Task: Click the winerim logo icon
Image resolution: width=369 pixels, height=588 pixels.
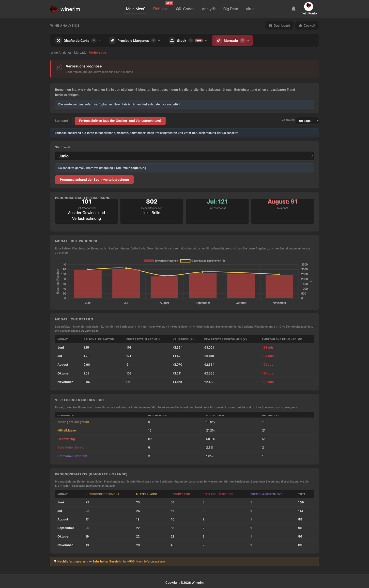Action: coord(54,9)
